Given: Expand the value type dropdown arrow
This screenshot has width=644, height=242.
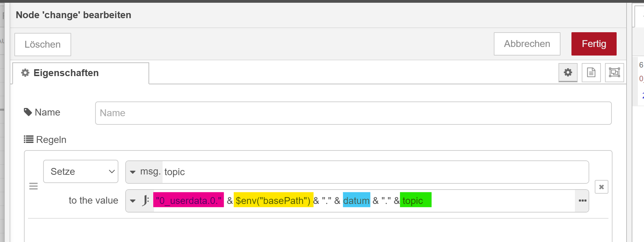Looking at the screenshot, I should [133, 201].
